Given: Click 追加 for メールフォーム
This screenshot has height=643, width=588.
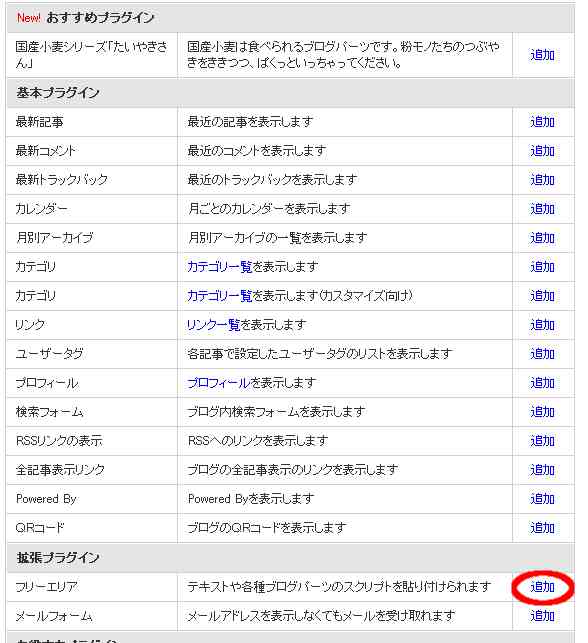Looking at the screenshot, I should pyautogui.click(x=542, y=616).
